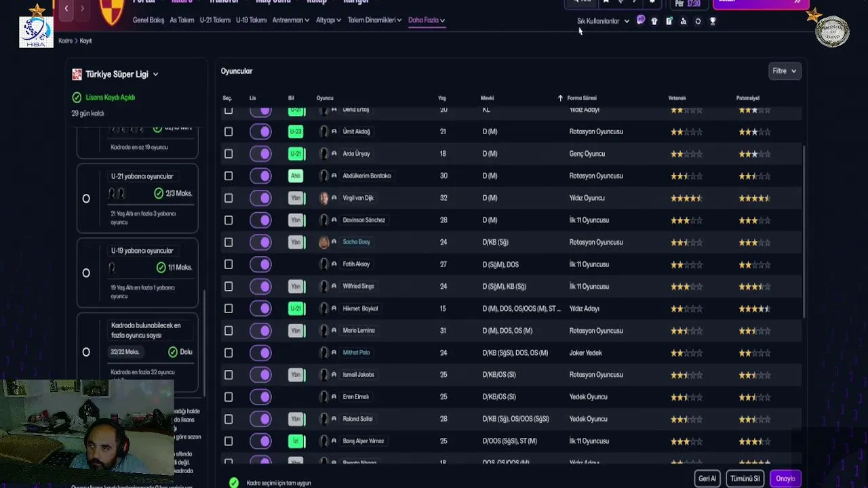Sort the table by Mevki column
868x488 pixels.
(x=488, y=98)
